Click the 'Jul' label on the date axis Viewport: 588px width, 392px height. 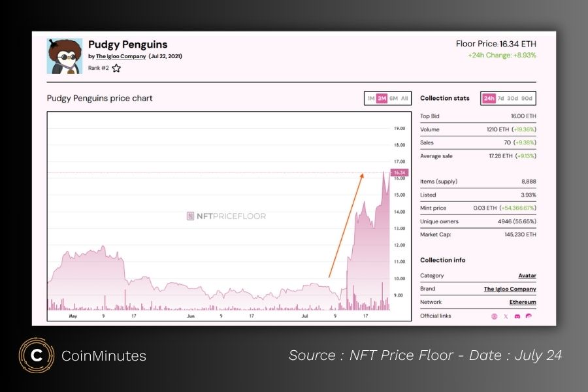coord(304,316)
